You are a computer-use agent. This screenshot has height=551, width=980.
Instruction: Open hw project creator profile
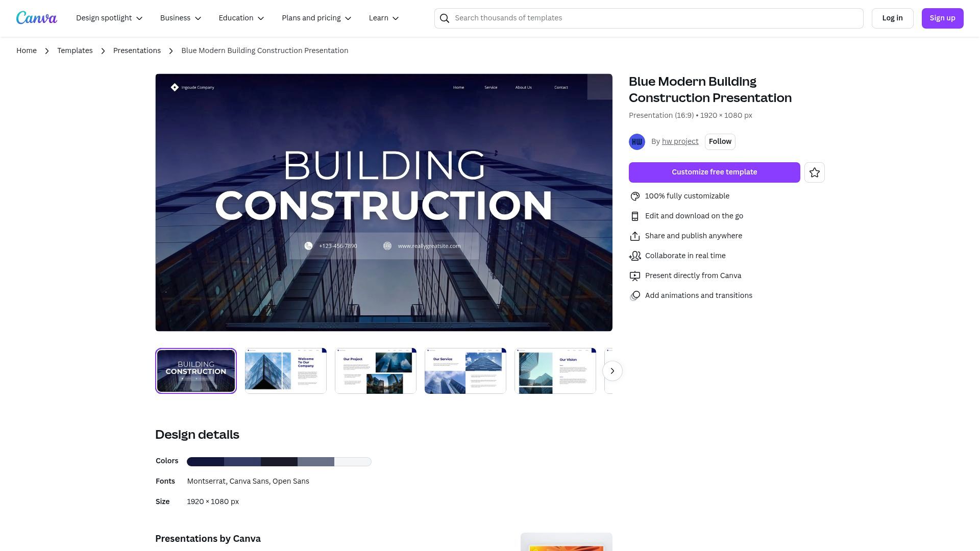[680, 141]
